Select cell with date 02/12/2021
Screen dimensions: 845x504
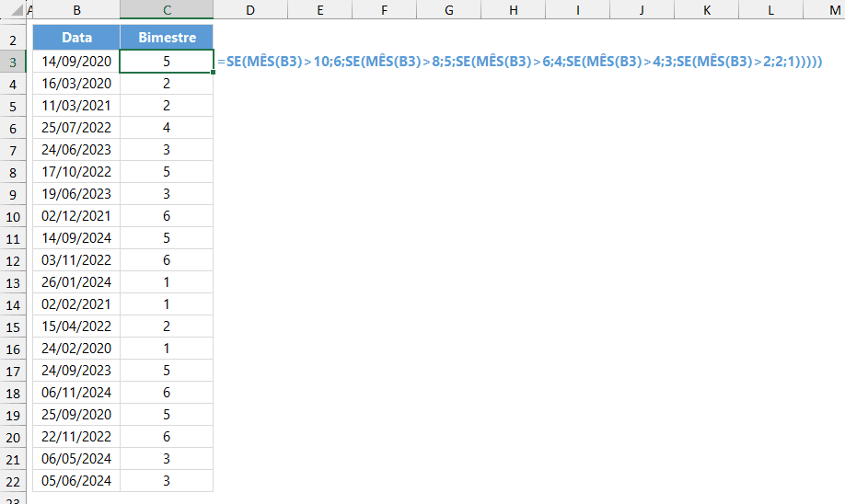click(76, 216)
